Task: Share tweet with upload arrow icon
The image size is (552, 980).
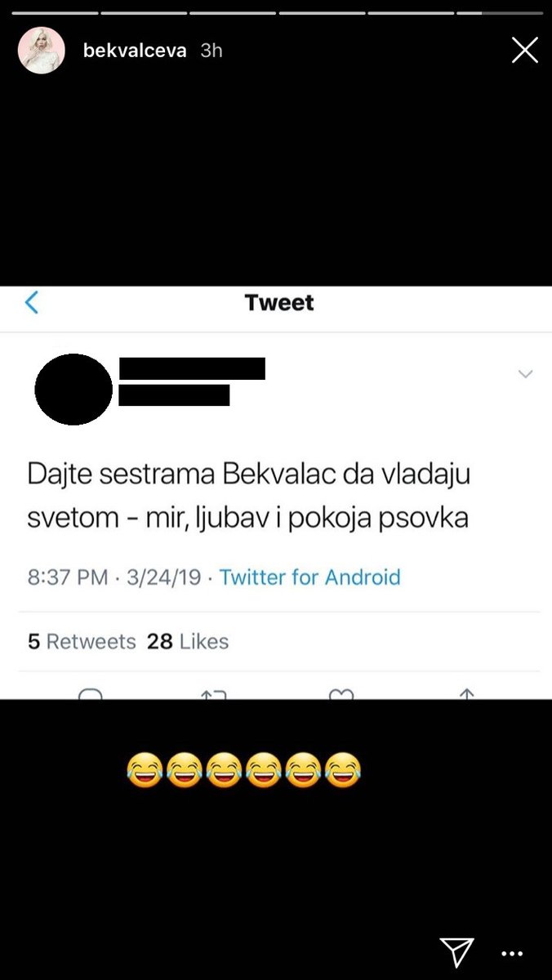Action: point(466,693)
